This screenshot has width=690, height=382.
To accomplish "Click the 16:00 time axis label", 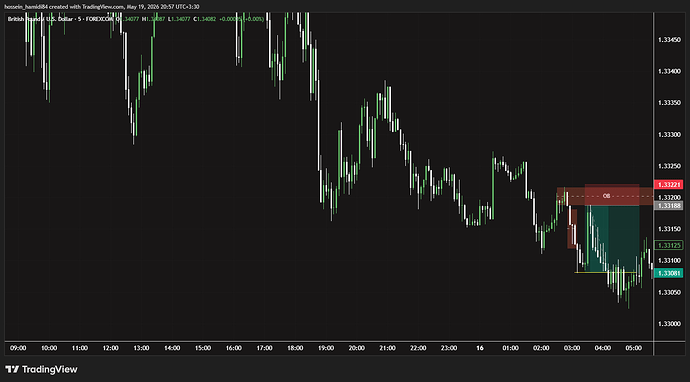I will [x=234, y=348].
